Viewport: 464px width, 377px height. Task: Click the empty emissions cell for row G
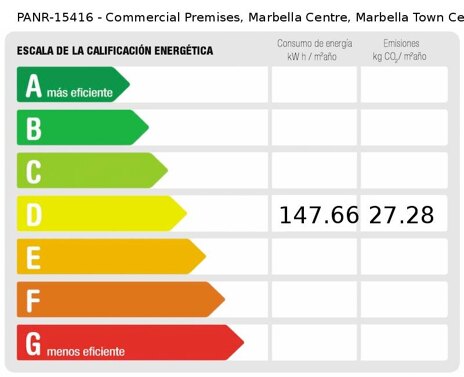click(404, 342)
